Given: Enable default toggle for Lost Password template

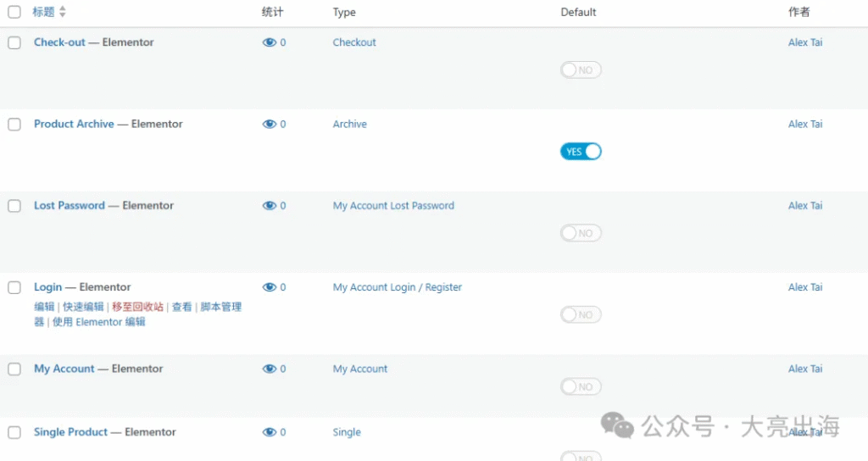Looking at the screenshot, I should (581, 233).
